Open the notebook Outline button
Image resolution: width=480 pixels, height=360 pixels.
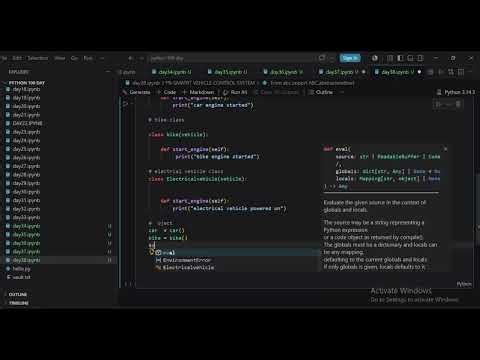pos(321,92)
